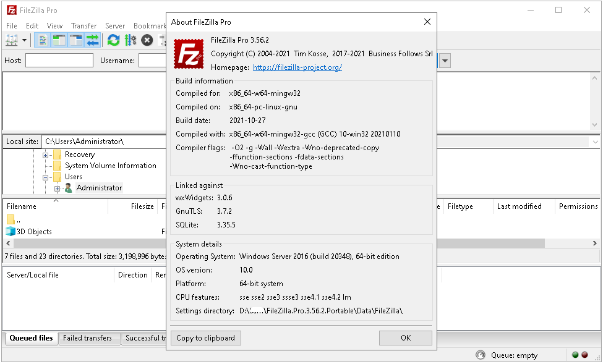
Task: Close the About FileZilla Pro dialog
Action: 427,22
